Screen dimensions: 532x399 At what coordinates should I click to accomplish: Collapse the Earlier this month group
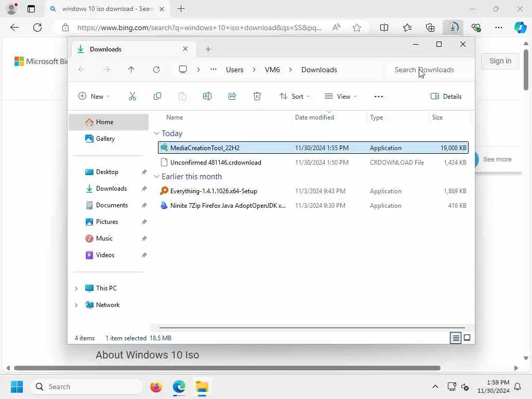pos(156,177)
